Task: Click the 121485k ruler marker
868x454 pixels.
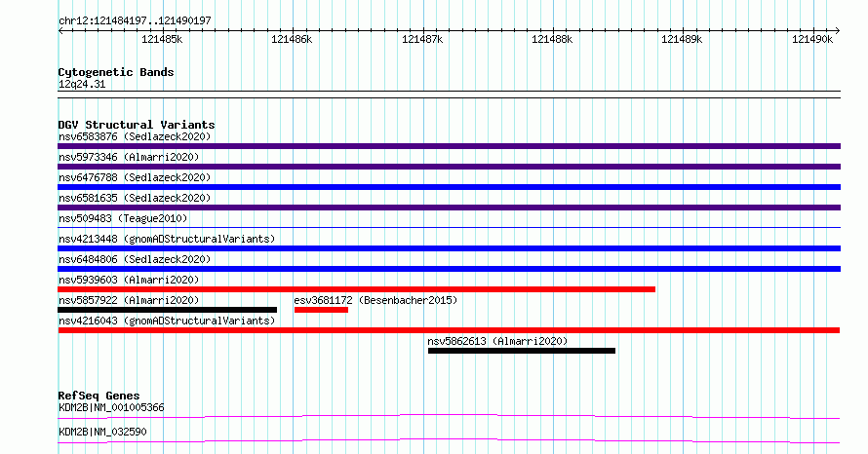Action: coord(162,39)
